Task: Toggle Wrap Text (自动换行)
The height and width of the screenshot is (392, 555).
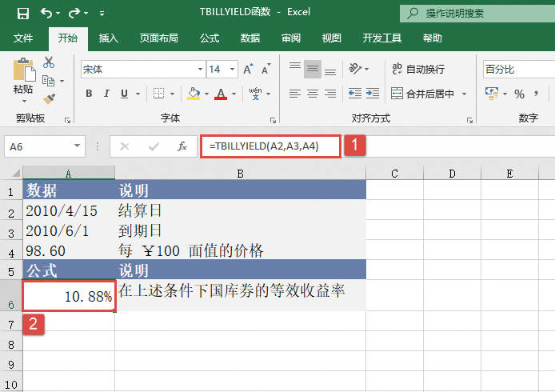Action: tap(417, 70)
